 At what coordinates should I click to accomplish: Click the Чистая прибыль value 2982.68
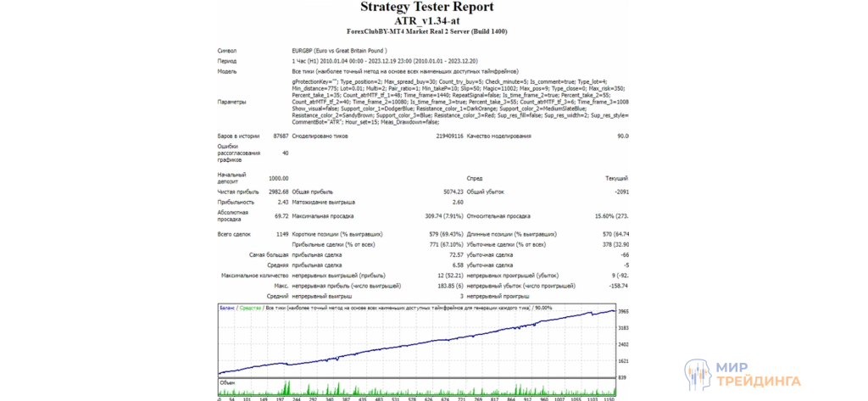coord(277,192)
